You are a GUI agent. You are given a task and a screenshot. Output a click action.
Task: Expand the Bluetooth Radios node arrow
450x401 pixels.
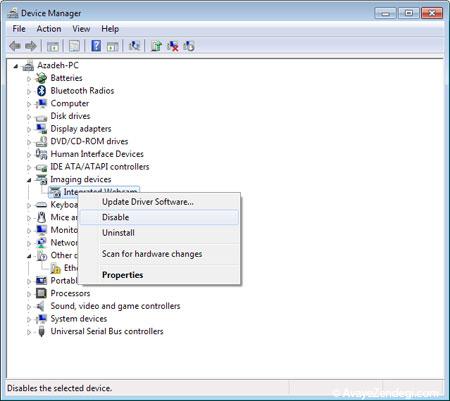[29, 91]
